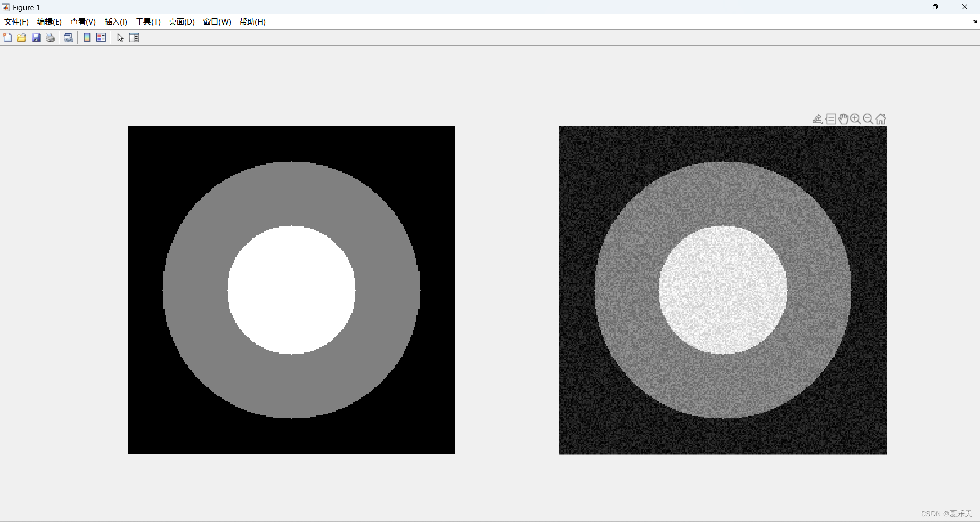The image size is (980, 522).
Task: Open a saved figure file
Action: 21,37
